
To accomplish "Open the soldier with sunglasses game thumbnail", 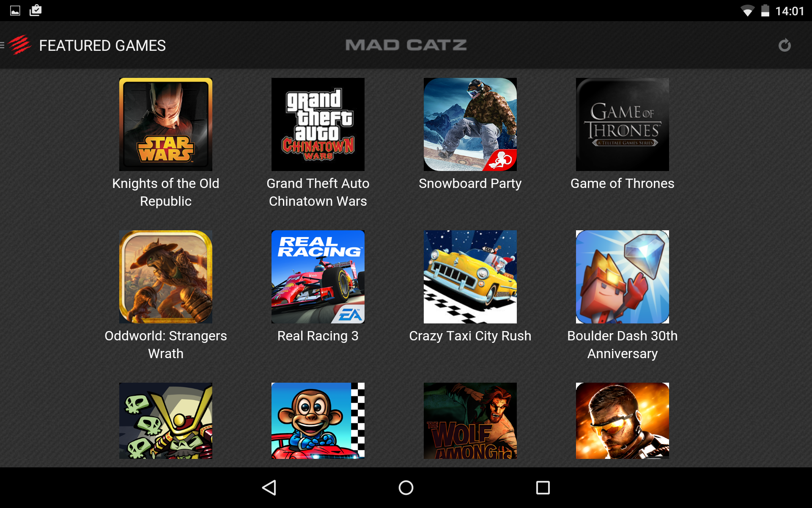I will pyautogui.click(x=623, y=421).
